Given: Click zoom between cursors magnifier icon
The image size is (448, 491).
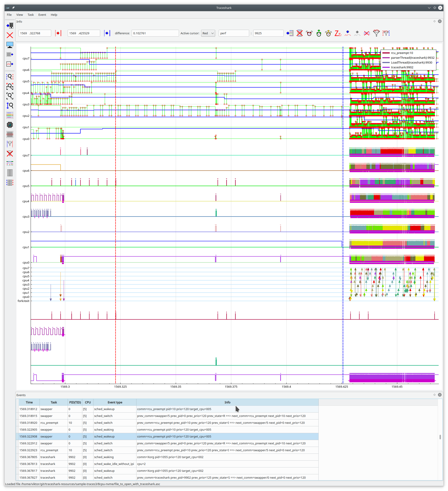Looking at the screenshot, I should pos(10,77).
